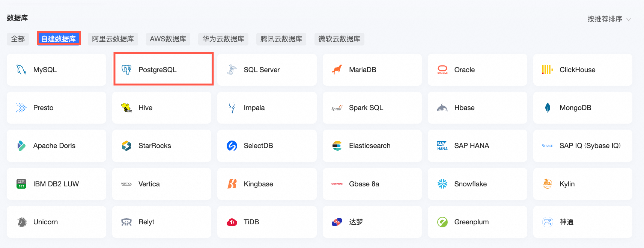Click the Impala antelope icon
Viewport: 644px width, 248px height.
232,108
